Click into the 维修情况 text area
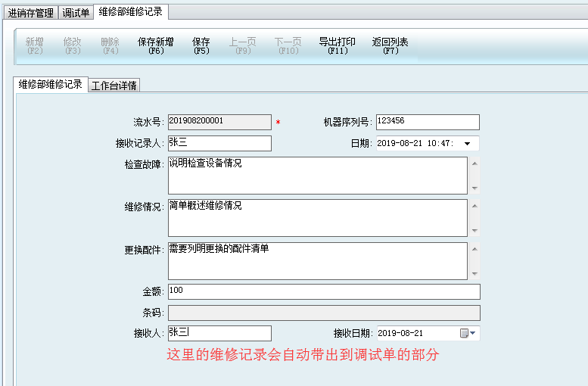588x386 pixels. click(317, 218)
